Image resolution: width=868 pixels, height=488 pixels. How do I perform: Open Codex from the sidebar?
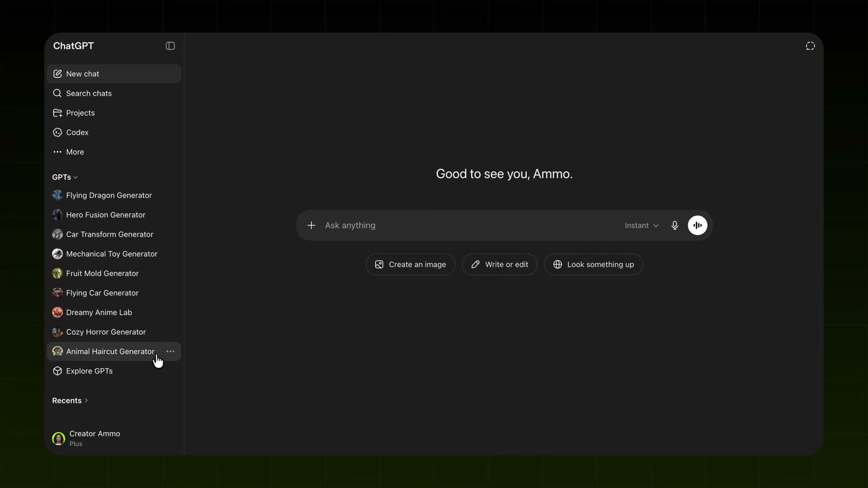114,132
